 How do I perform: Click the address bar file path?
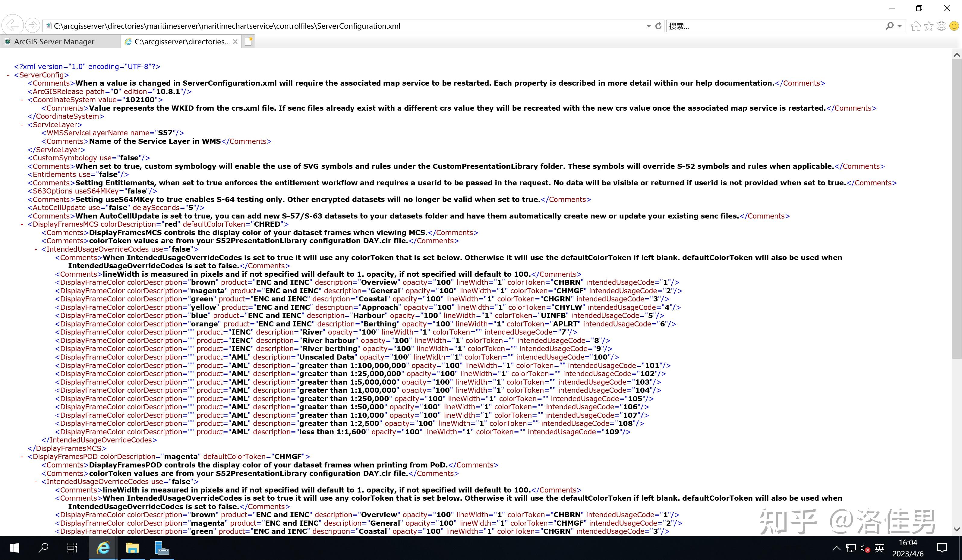tap(227, 26)
